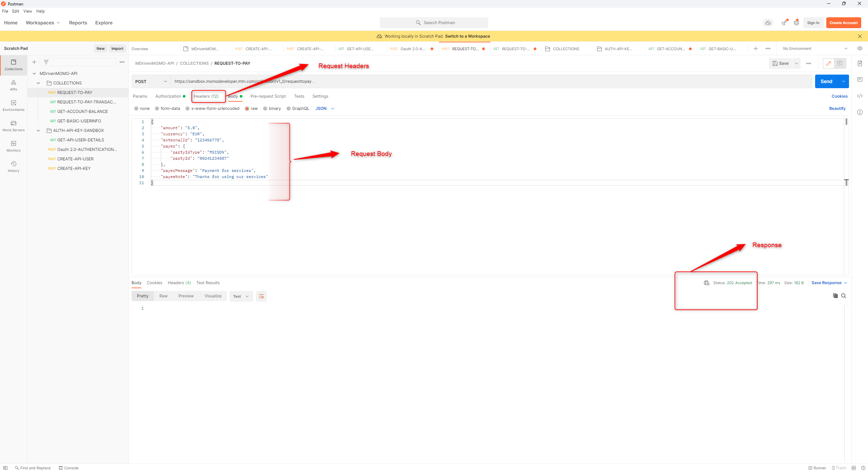Switch to the Pre-request Script tab
868x472 pixels.
[x=268, y=96]
